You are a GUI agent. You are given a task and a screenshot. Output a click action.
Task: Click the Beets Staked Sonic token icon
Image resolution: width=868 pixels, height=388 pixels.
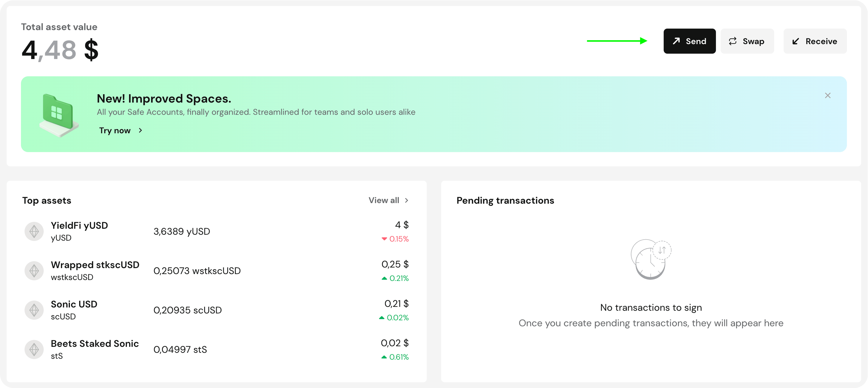click(34, 350)
